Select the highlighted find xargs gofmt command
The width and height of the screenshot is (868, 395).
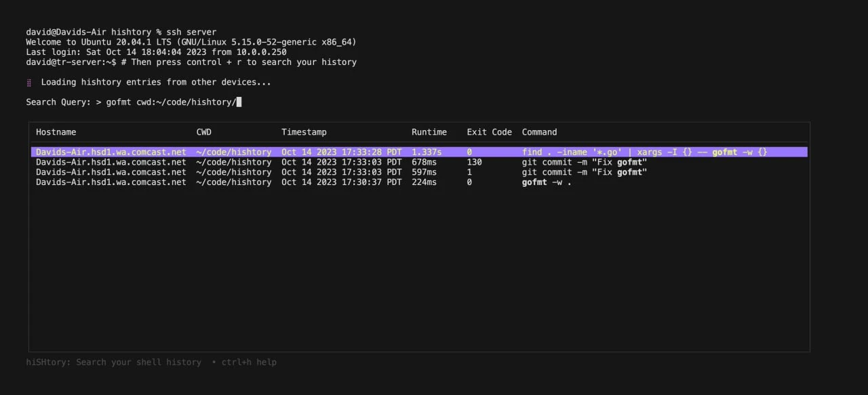(x=644, y=152)
